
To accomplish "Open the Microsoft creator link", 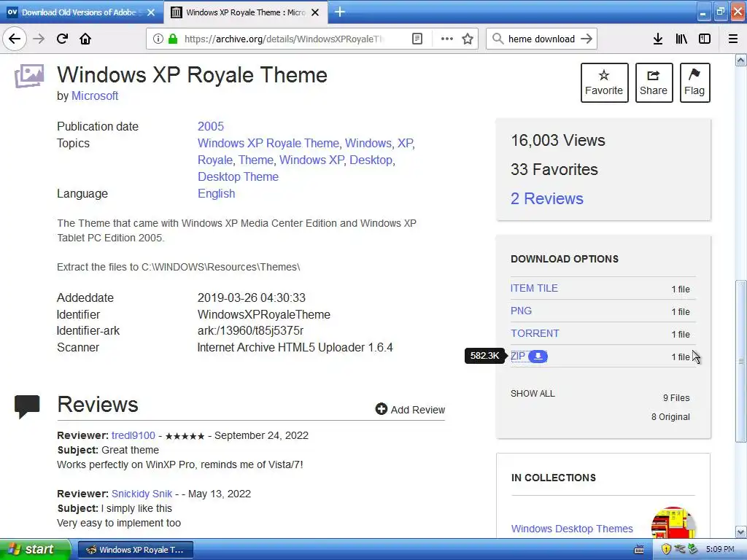I will [95, 96].
